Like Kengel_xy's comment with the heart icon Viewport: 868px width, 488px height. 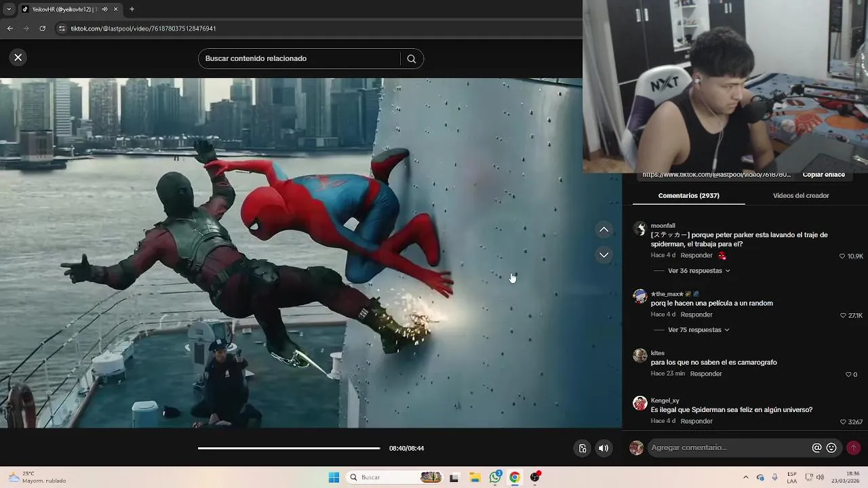tap(843, 422)
